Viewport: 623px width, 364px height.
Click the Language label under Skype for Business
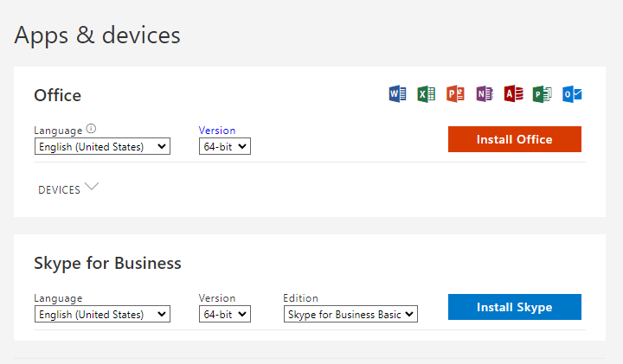59,298
